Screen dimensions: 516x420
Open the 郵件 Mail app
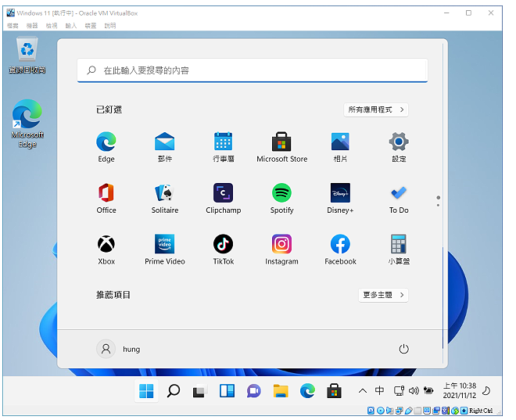pyautogui.click(x=164, y=148)
